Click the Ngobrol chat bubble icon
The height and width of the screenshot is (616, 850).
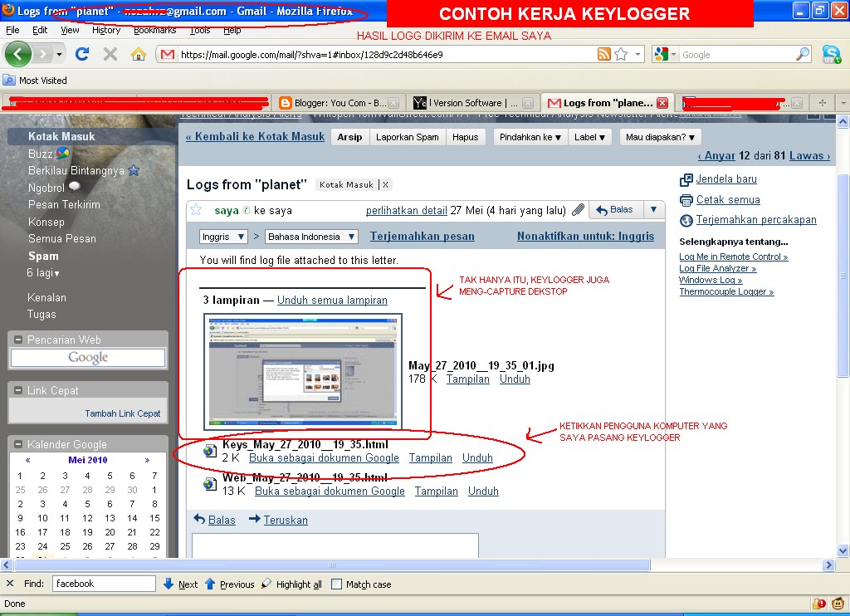click(74, 187)
